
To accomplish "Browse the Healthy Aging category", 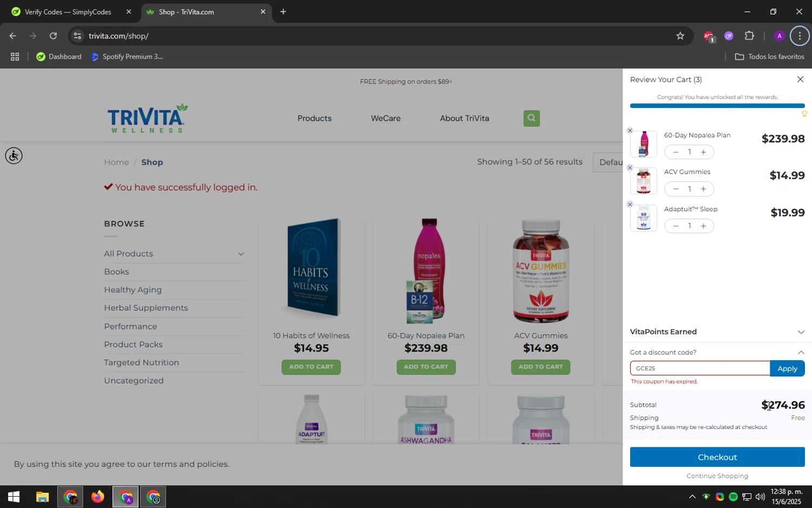I will pos(133,290).
